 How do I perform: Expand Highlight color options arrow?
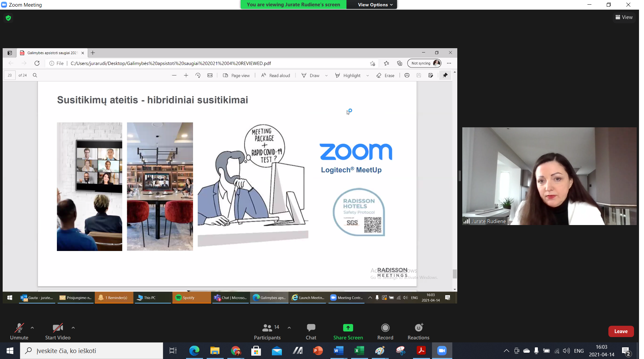[368, 75]
